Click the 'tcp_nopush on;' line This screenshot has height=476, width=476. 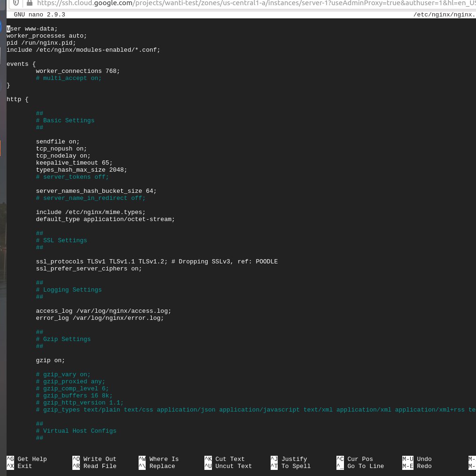62,149
